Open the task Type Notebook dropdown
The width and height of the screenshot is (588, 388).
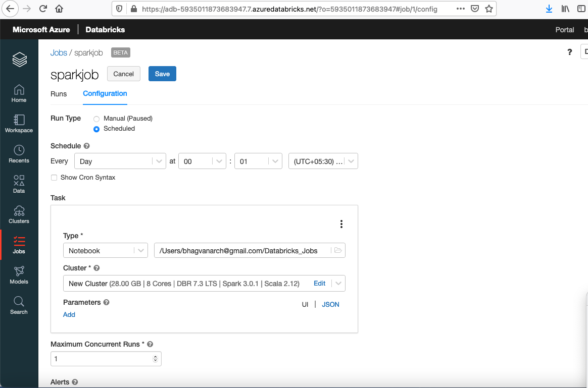click(x=106, y=251)
